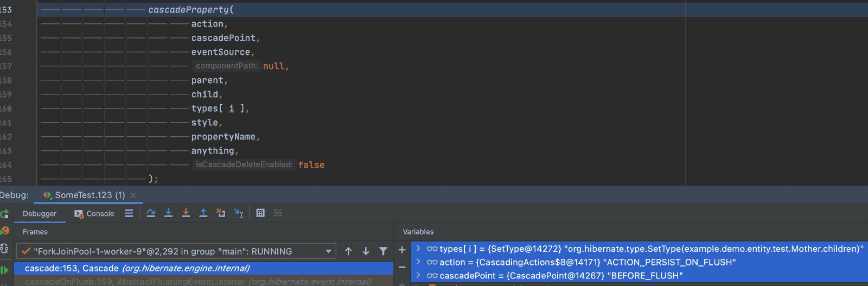Viewport: 868px width, 286px height.
Task: Click the eventSource argument in code
Action: [221, 52]
